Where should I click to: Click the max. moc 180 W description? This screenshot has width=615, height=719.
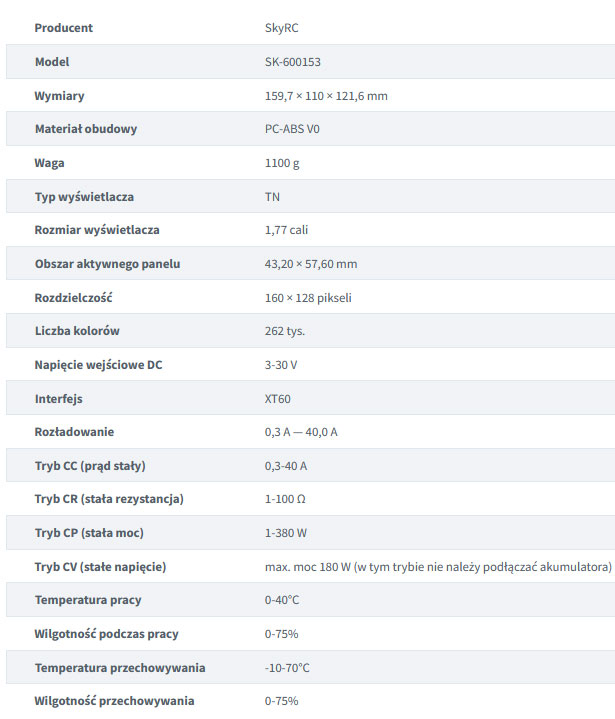437,567
